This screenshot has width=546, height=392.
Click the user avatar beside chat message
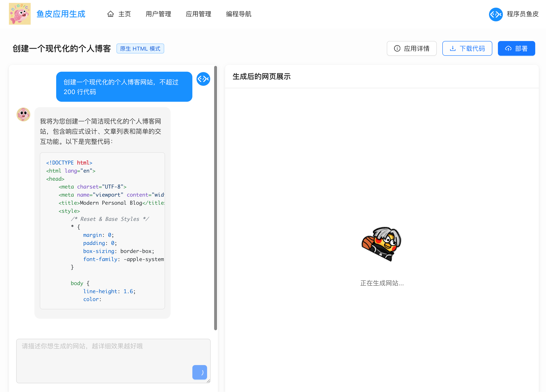(x=203, y=79)
